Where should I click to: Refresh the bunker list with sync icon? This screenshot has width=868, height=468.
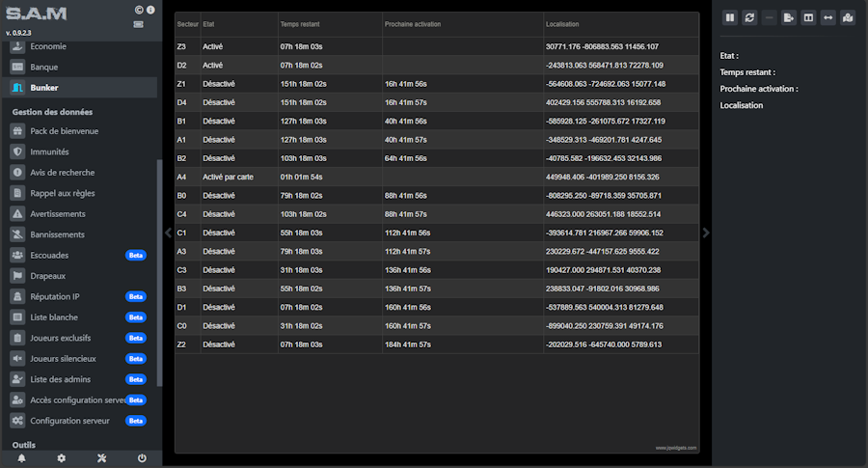tap(749, 17)
